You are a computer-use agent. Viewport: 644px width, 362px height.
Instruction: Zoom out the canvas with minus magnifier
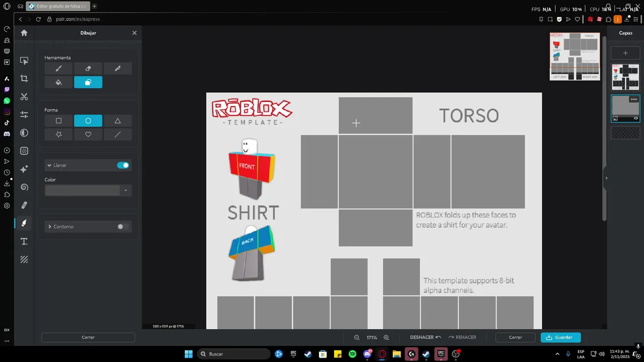(x=357, y=337)
